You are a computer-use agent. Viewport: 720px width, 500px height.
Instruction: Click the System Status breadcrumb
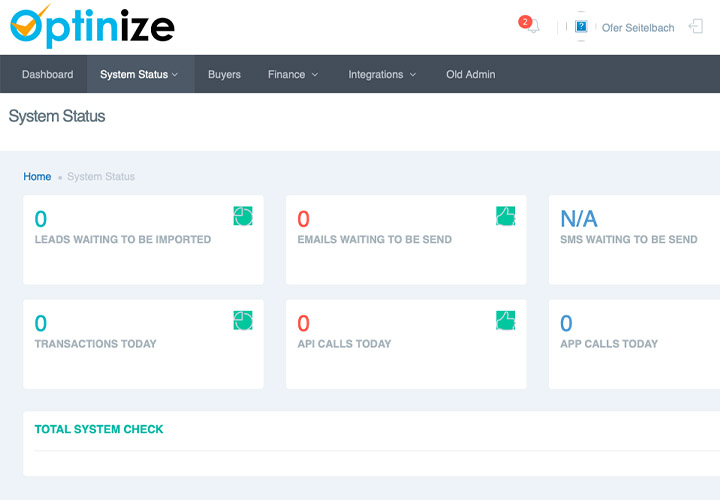tap(101, 177)
